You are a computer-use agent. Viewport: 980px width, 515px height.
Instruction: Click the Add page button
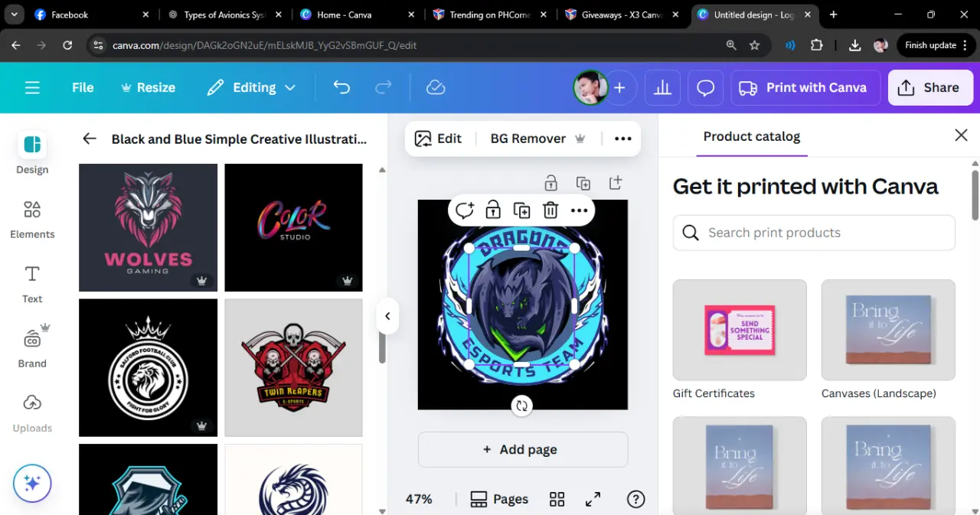tap(523, 449)
